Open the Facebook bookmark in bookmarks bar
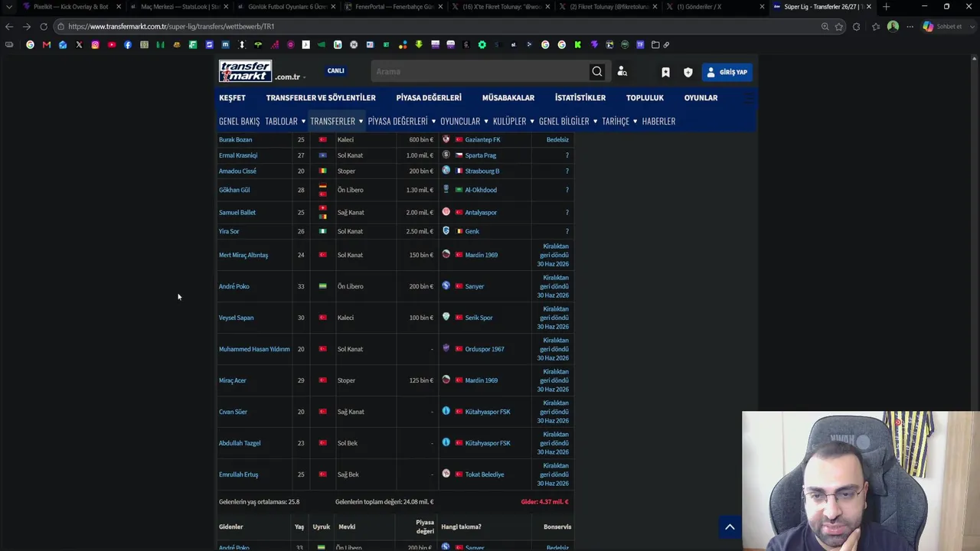This screenshot has height=551, width=980. tap(128, 44)
